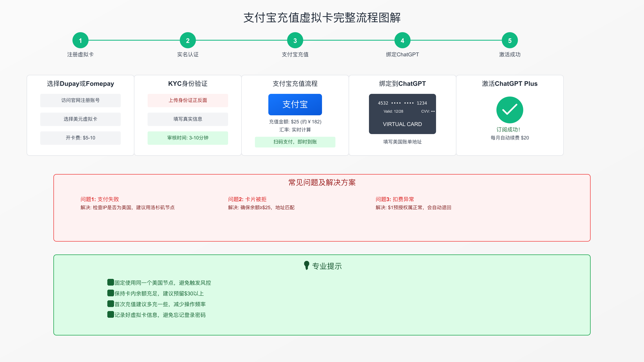The image size is (644, 362).
Task: Click step 4 circle 绑定ChatGPT
Action: [402, 40]
